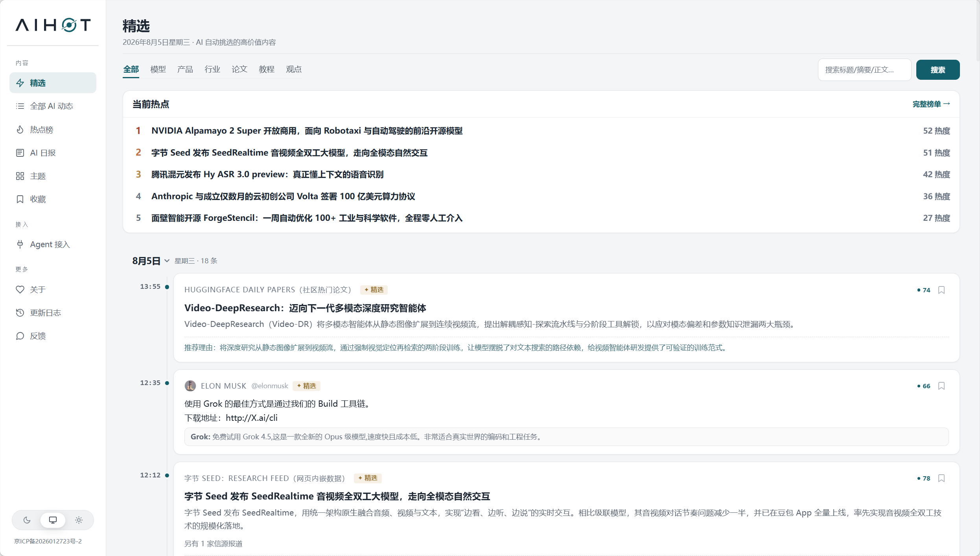Open the 完整榜单 link
The height and width of the screenshot is (556, 980).
[x=931, y=104]
